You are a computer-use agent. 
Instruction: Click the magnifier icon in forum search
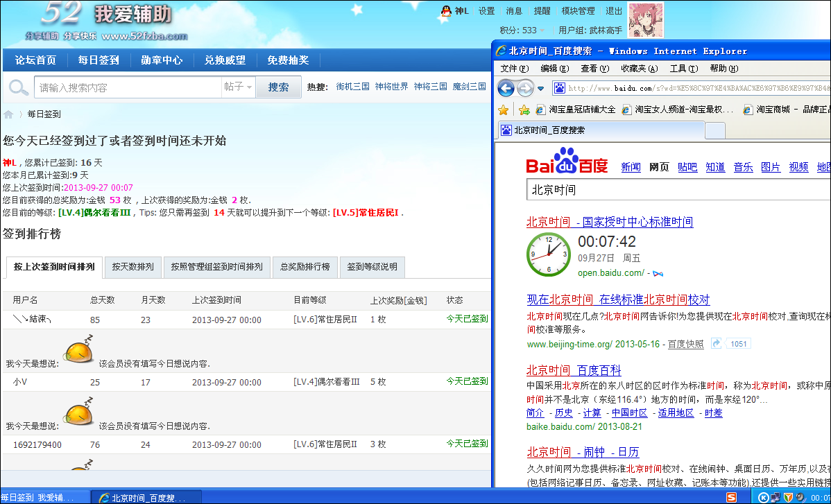pos(19,87)
